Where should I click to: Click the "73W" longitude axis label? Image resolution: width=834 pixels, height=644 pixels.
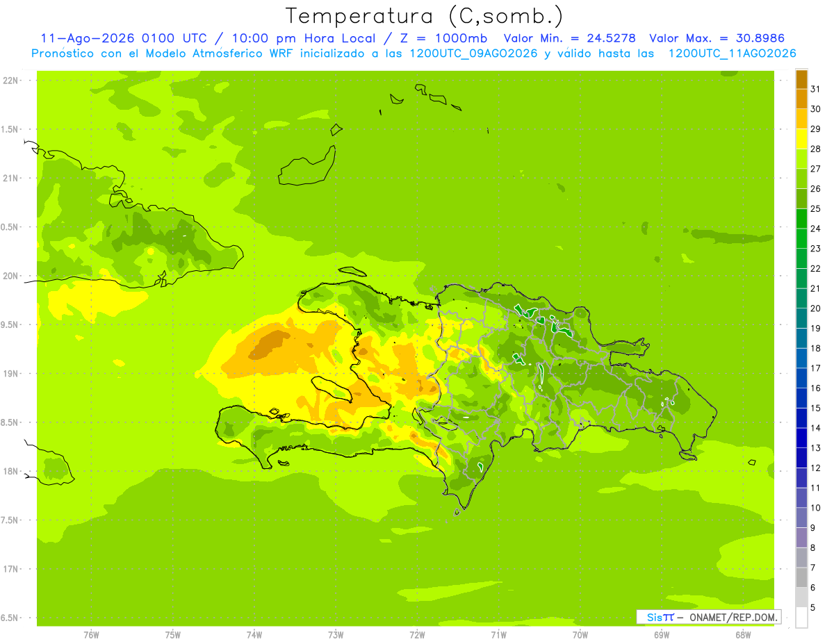point(336,634)
